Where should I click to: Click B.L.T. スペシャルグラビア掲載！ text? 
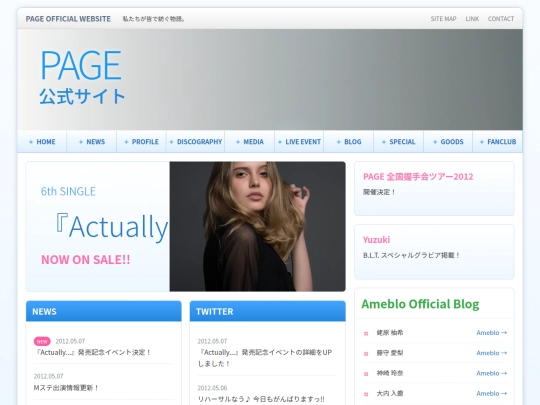point(411,255)
